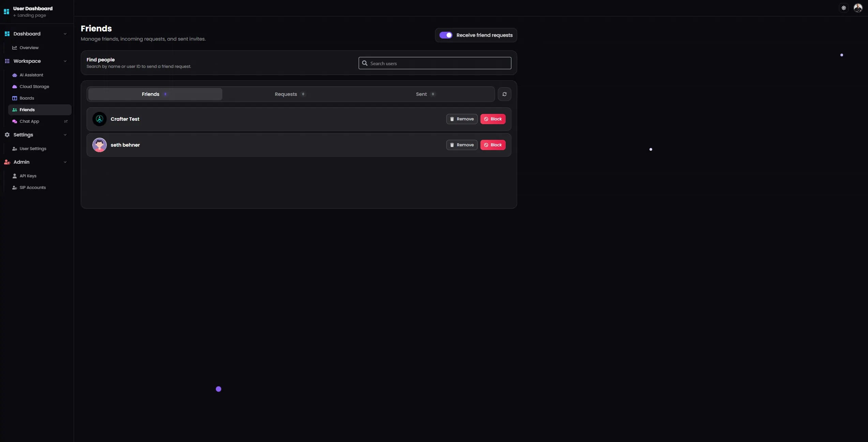
Task: Click the Boards columns icon
Action: pyautogui.click(x=15, y=98)
